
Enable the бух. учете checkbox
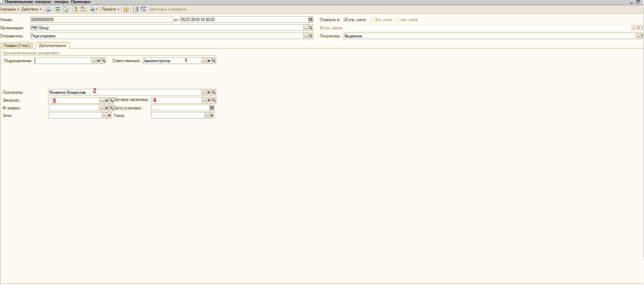click(373, 20)
